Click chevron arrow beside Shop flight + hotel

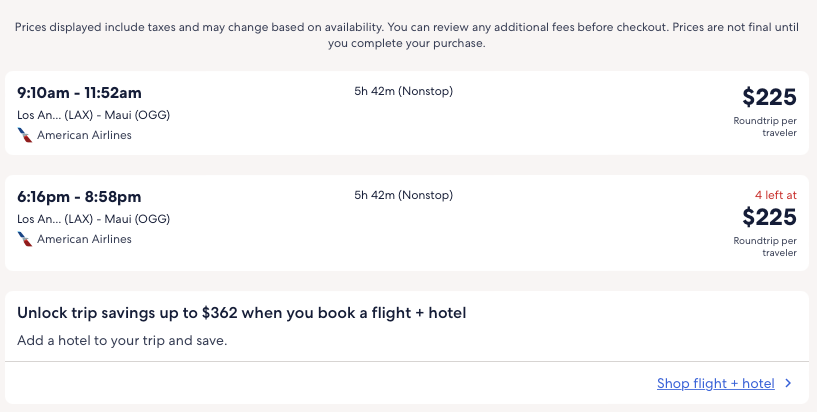(788, 383)
